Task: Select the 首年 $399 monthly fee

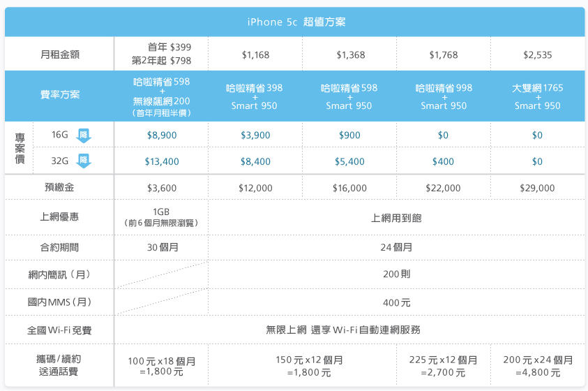Action: (169, 47)
